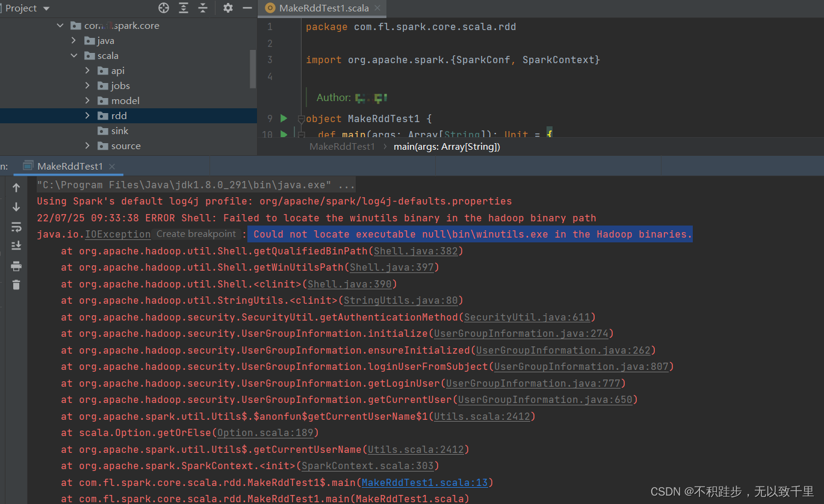The image size is (824, 504).
Task: Open the Shell.java:382 link
Action: 416,251
